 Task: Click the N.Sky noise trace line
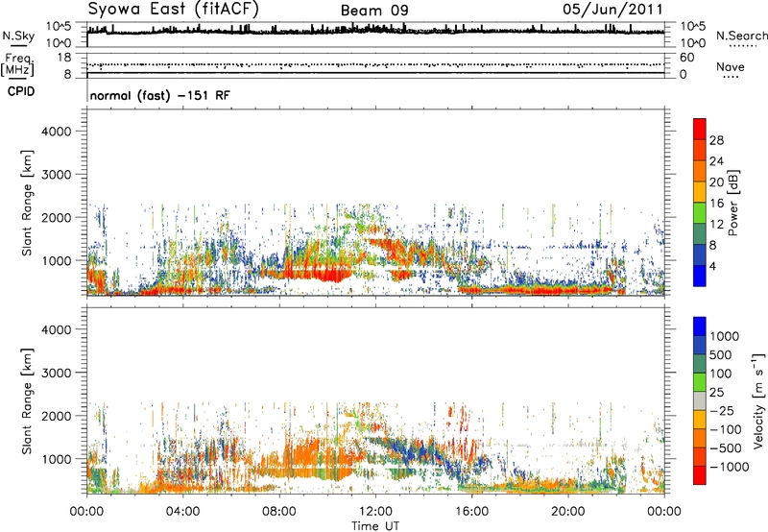point(375,32)
